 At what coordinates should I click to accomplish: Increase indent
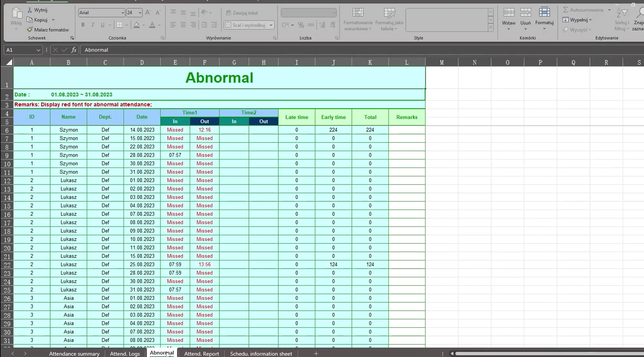point(214,25)
